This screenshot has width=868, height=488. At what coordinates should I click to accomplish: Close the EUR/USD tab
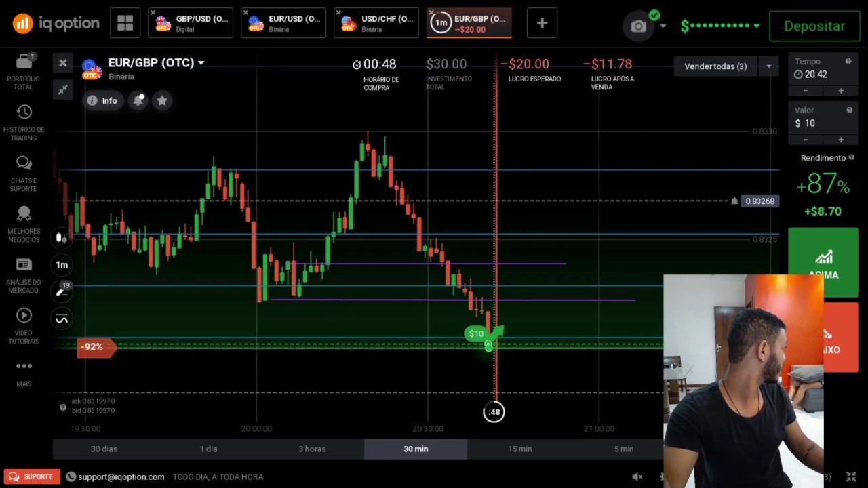click(x=245, y=12)
